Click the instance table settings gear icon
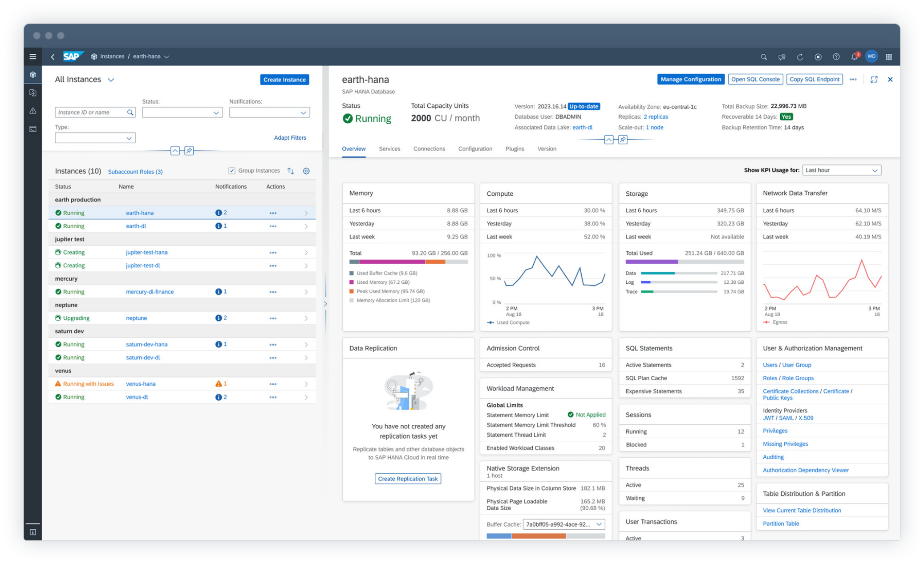 [x=306, y=171]
